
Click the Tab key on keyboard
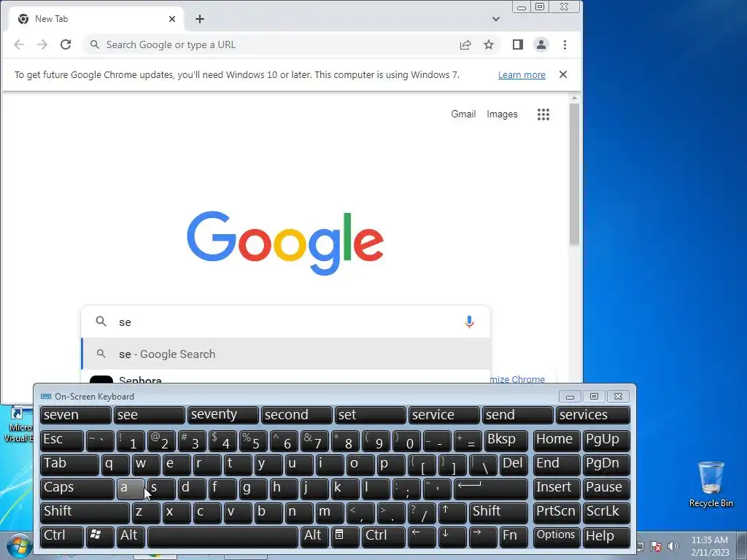pyautogui.click(x=69, y=464)
